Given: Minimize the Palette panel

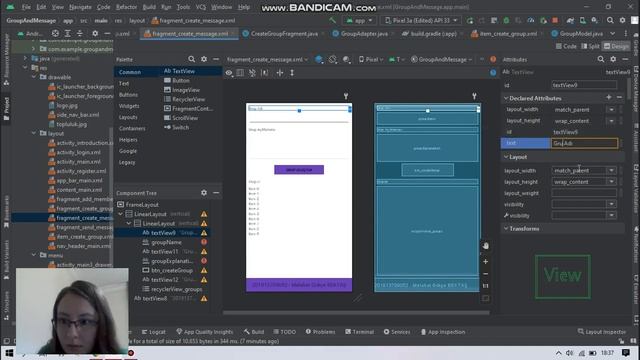Looking at the screenshot, I should [216, 59].
